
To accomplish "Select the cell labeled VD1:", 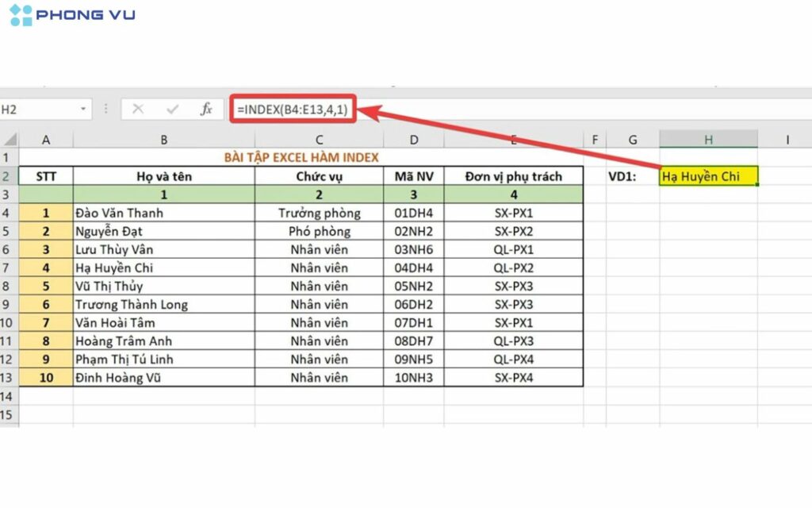I will 632,176.
